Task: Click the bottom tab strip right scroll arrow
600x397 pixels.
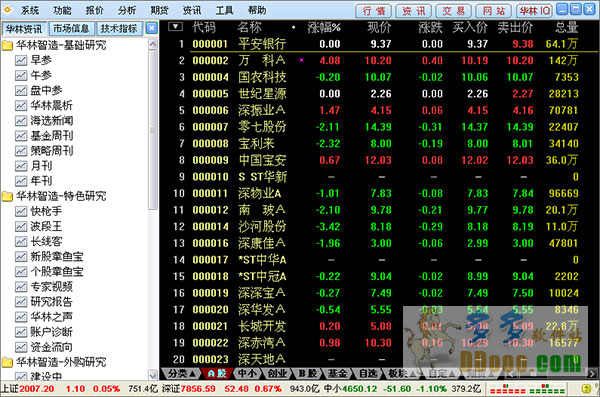Action: 592,374
